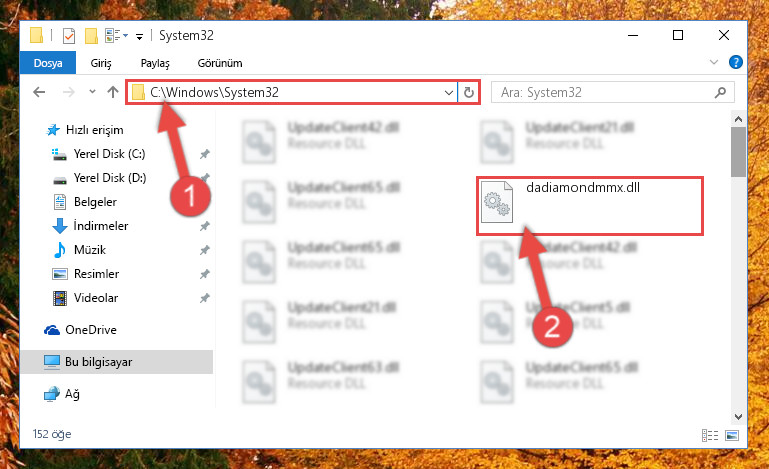Expand the ribbon with chevron
Image resolution: width=769 pixels, height=469 pixels.
click(714, 62)
